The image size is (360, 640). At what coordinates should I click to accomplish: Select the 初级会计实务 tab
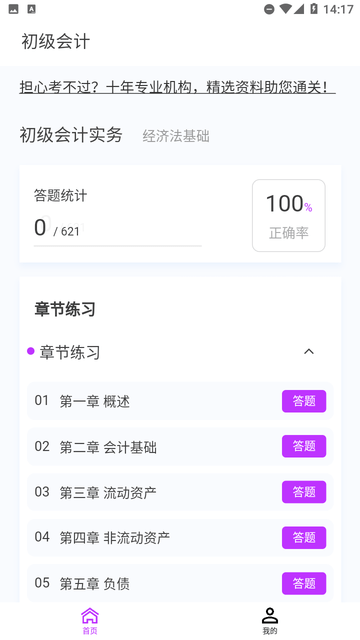coord(71,135)
